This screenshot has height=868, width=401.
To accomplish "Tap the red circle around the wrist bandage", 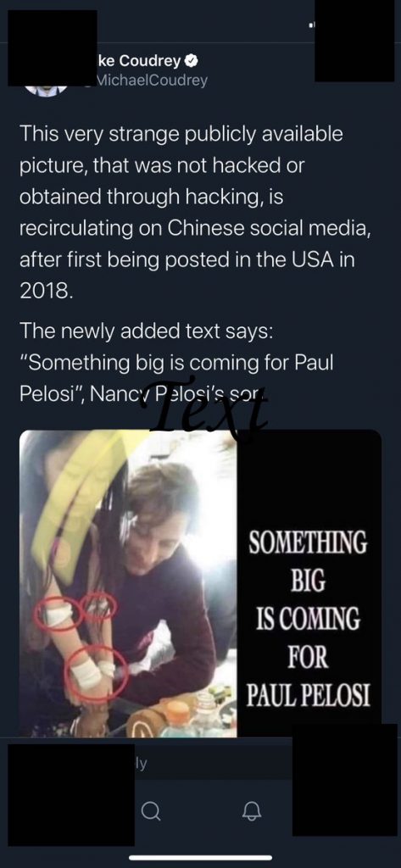I will [x=97, y=673].
